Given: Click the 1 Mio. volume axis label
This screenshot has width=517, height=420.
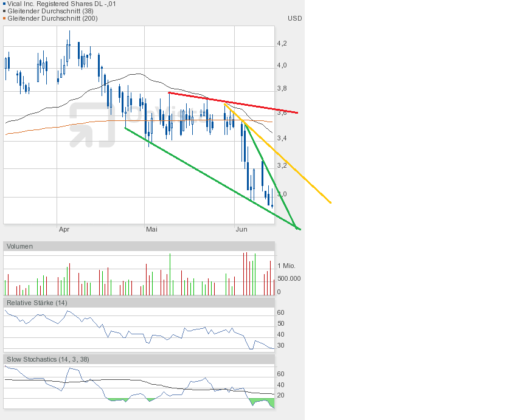Looking at the screenshot, I should click(288, 266).
